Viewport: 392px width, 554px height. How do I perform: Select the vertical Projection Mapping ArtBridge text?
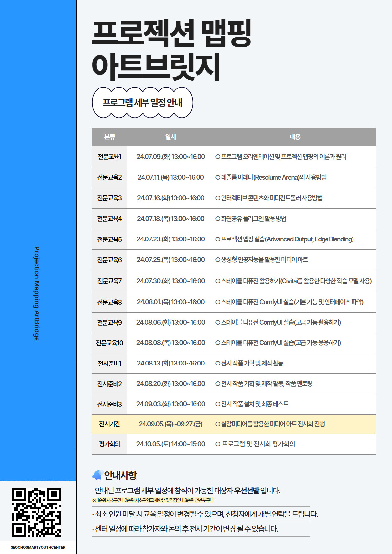pyautogui.click(x=37, y=293)
